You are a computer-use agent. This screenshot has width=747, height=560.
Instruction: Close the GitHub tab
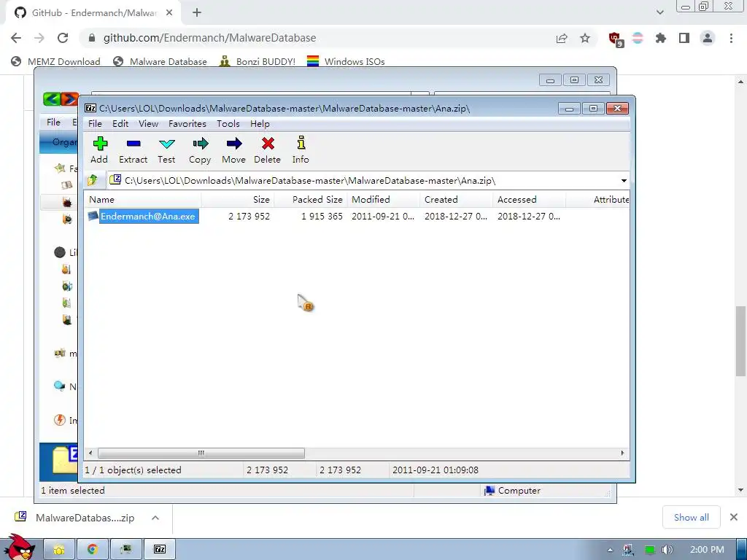tap(169, 13)
